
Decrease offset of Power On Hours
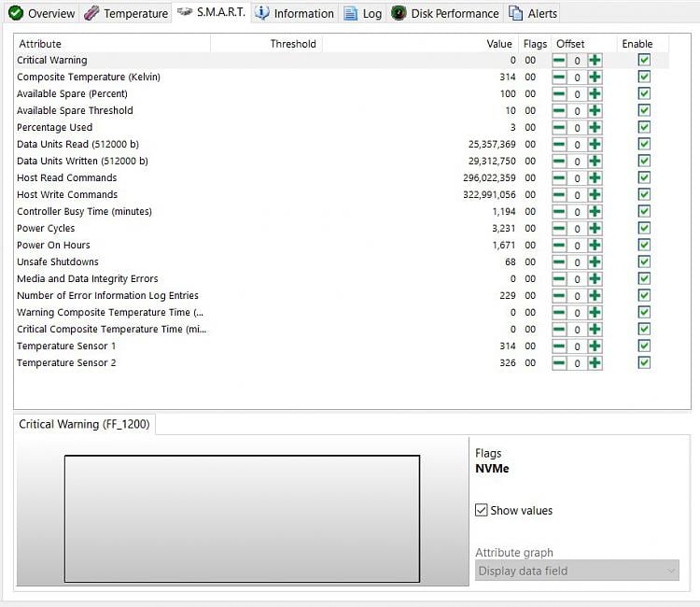point(559,246)
